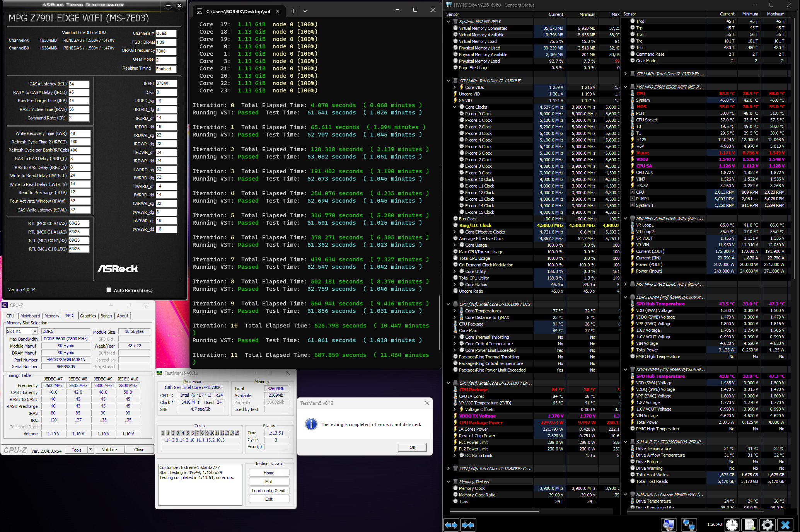Click the network monitors remote icon
Image resolution: width=800 pixels, height=532 pixels.
(x=689, y=525)
